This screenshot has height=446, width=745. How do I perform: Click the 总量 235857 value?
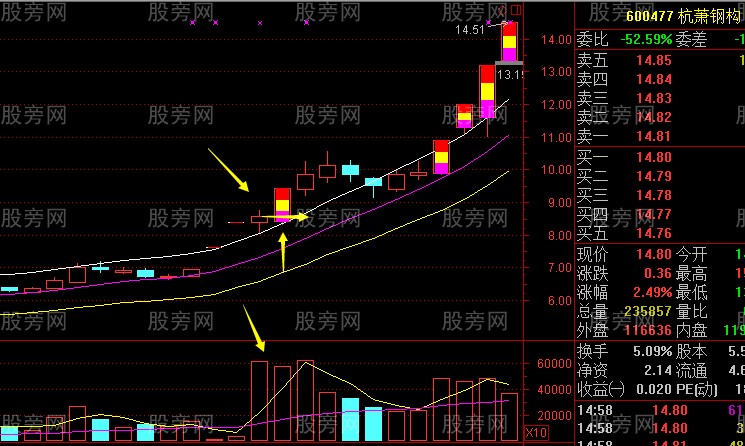648,311
